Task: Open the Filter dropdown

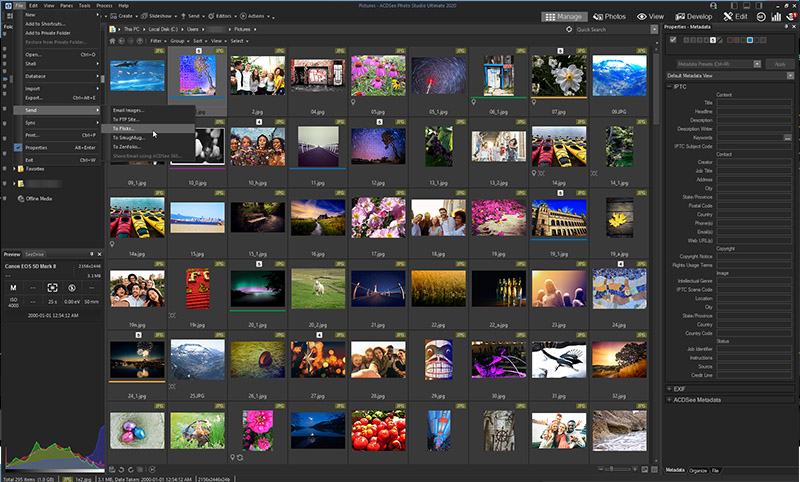Action: point(158,41)
